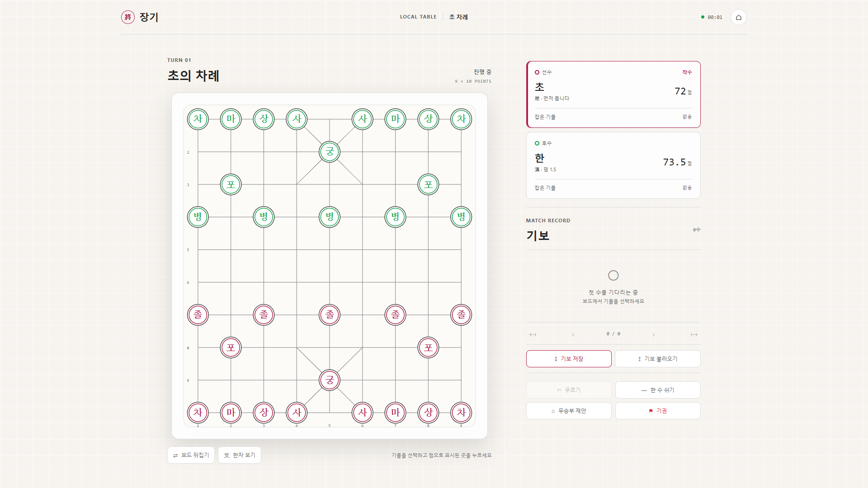This screenshot has height=488, width=868.
Task: Click the 초 player score card
Action: [x=613, y=94]
